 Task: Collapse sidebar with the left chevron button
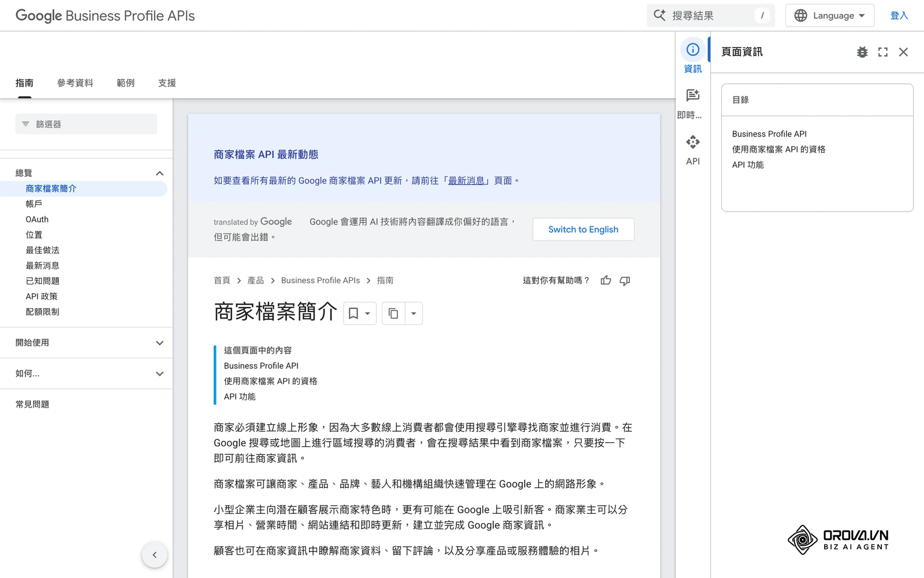[x=154, y=555]
